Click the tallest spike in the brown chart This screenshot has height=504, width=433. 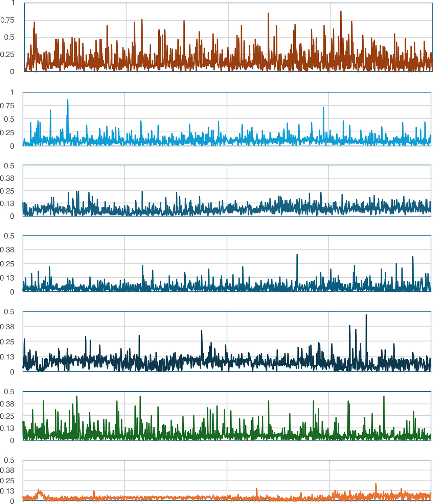click(x=341, y=12)
